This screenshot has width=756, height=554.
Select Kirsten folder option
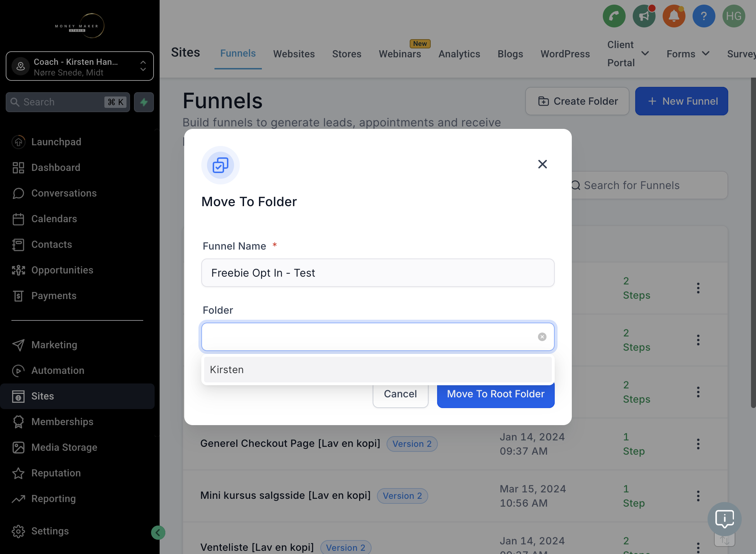pos(378,370)
